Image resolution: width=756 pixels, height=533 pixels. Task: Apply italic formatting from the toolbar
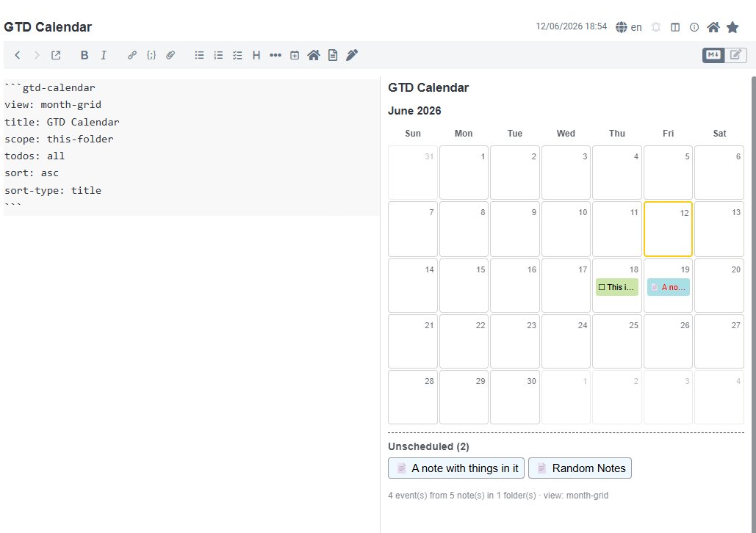tap(103, 55)
